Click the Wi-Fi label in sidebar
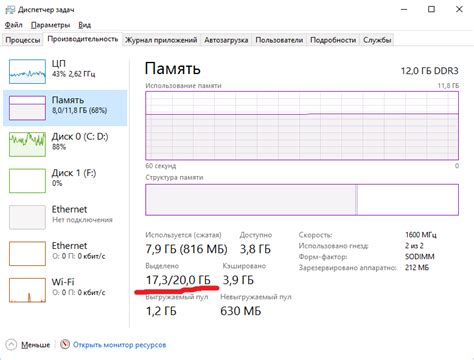 pos(63,282)
